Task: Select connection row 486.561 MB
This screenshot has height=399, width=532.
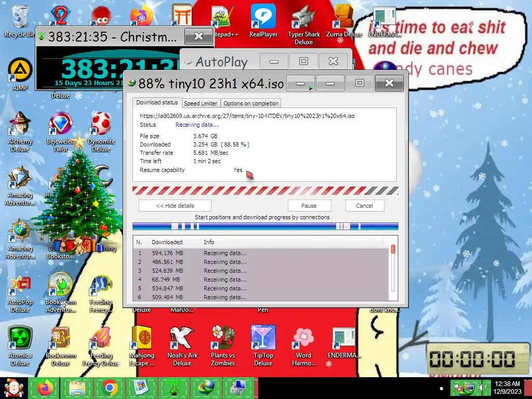Action: pos(261,262)
